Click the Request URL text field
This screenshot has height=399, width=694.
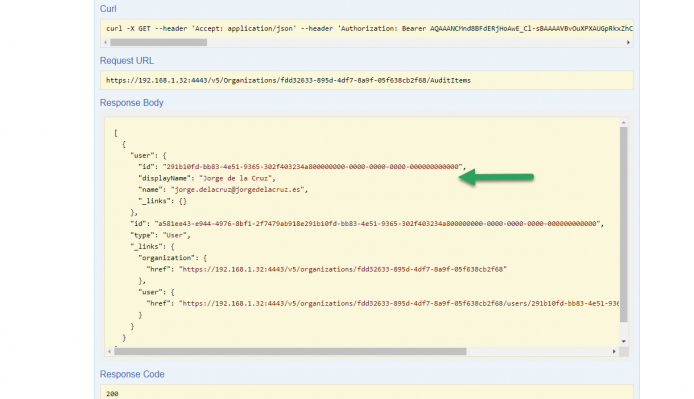coord(367,80)
